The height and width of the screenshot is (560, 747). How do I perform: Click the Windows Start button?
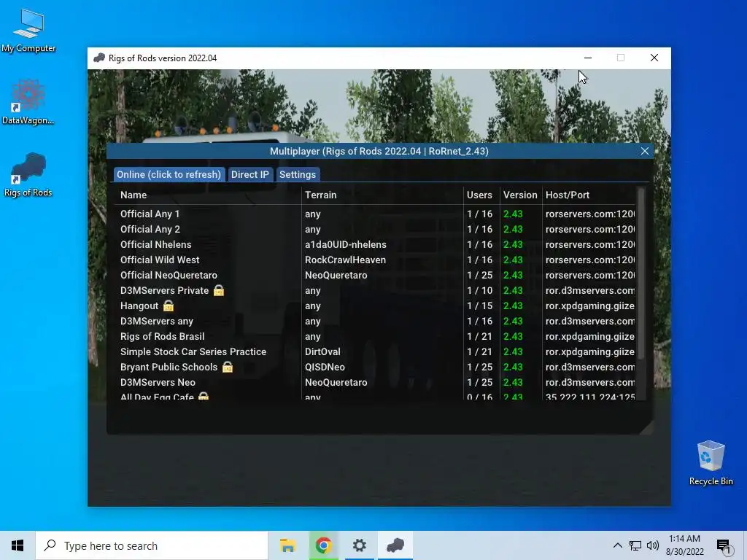pyautogui.click(x=18, y=545)
